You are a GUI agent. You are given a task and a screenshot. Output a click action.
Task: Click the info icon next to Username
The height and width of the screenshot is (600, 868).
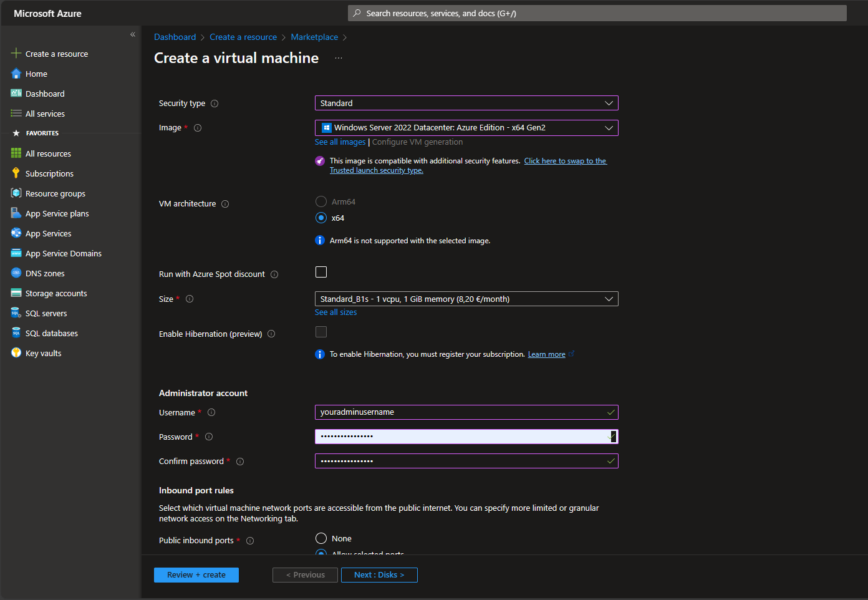pos(211,412)
